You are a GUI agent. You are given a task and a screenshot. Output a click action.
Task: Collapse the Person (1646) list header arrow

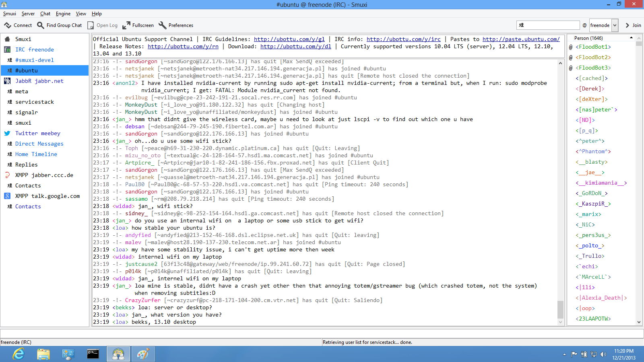(631, 38)
